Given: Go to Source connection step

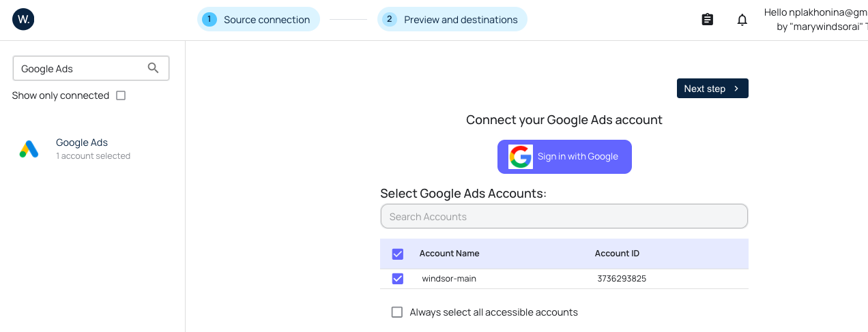Looking at the screenshot, I should click(259, 19).
